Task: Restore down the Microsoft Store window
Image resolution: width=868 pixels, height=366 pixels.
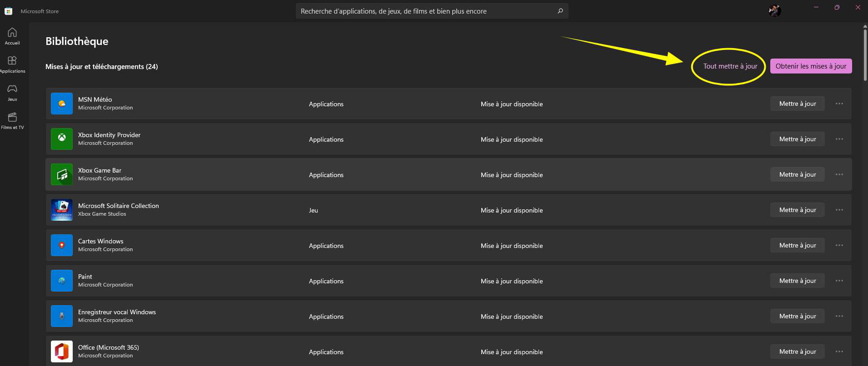Action: point(837,7)
